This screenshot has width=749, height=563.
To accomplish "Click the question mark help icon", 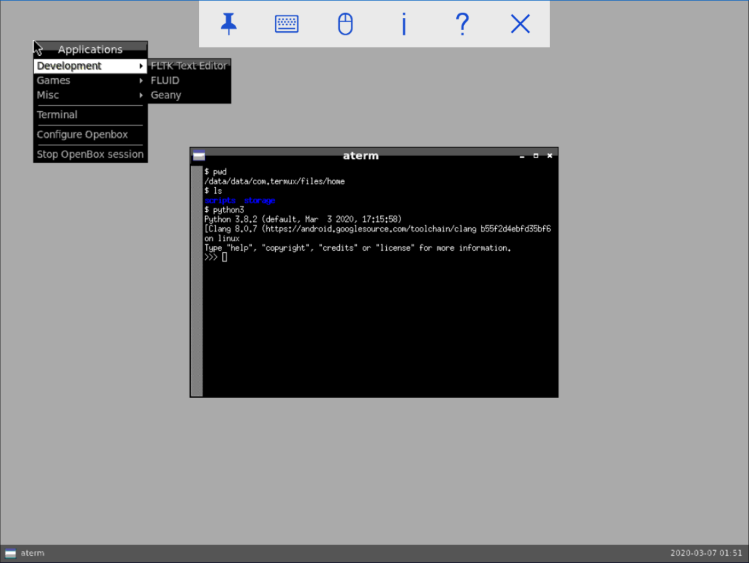I will 462,24.
